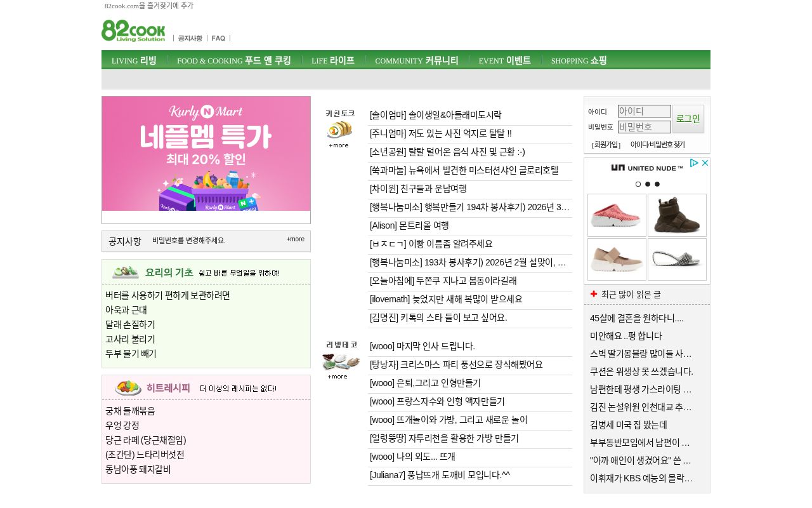Click the 아이디 ID input field
Screen dimensions: 812x508
[644, 111]
